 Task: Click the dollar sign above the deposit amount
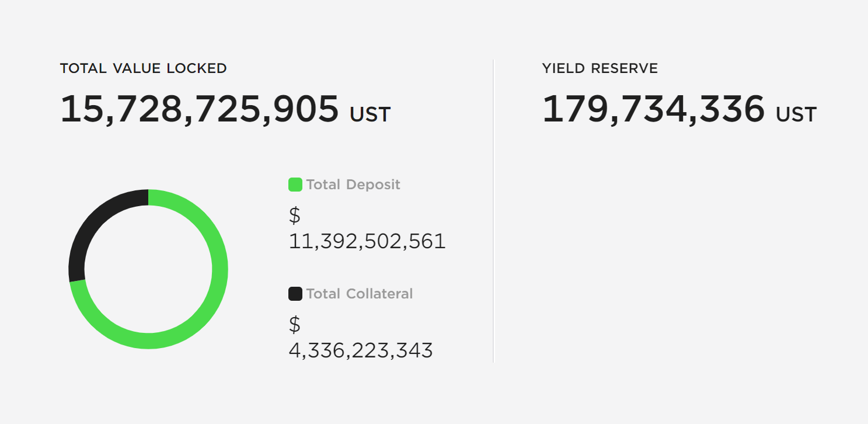pyautogui.click(x=295, y=216)
